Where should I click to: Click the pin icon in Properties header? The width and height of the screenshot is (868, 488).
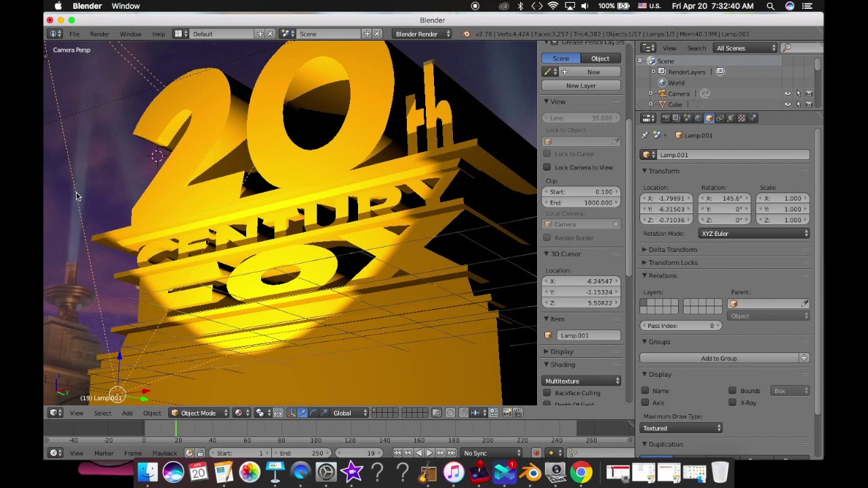(x=645, y=135)
